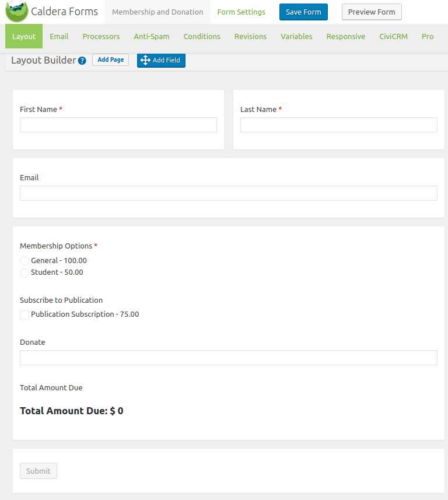This screenshot has width=448, height=500.
Task: Click the Layout Builder heading
Action: [43, 60]
